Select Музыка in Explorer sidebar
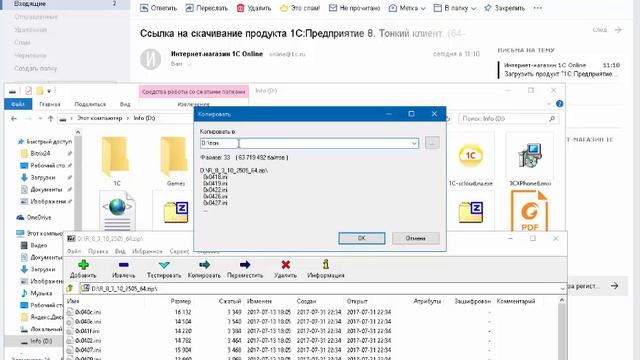640x360 pixels. point(37,293)
